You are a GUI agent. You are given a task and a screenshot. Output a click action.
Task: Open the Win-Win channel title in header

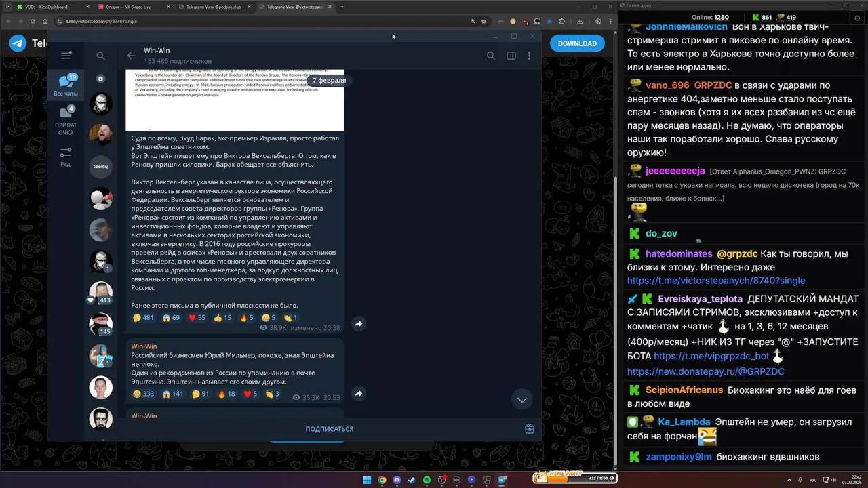pos(157,50)
